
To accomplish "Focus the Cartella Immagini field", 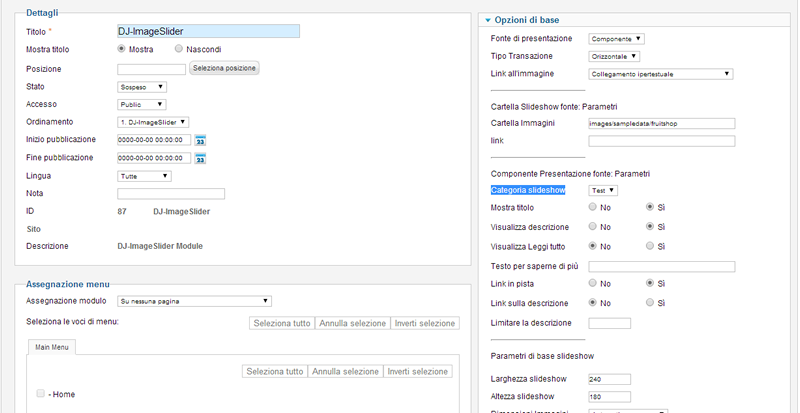I will pyautogui.click(x=662, y=124).
